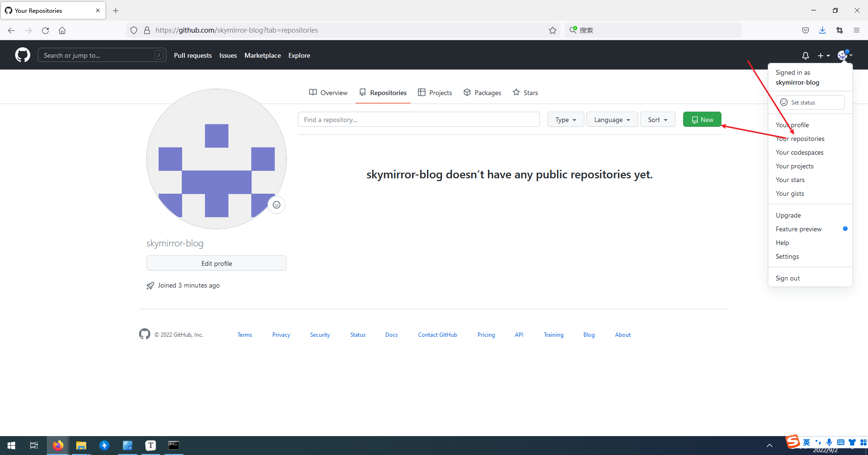Click Firefox icon in taskbar
The height and width of the screenshot is (455, 868).
pyautogui.click(x=58, y=446)
